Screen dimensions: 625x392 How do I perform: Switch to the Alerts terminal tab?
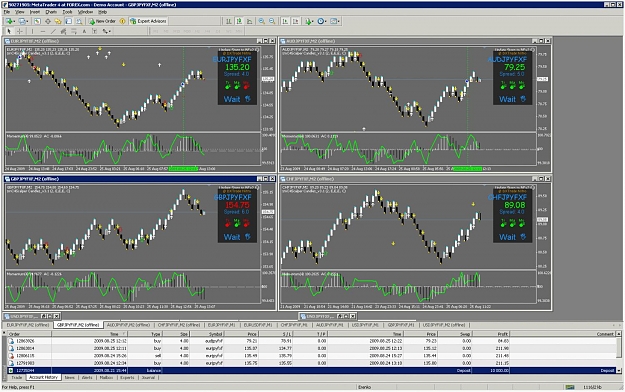coord(87,377)
